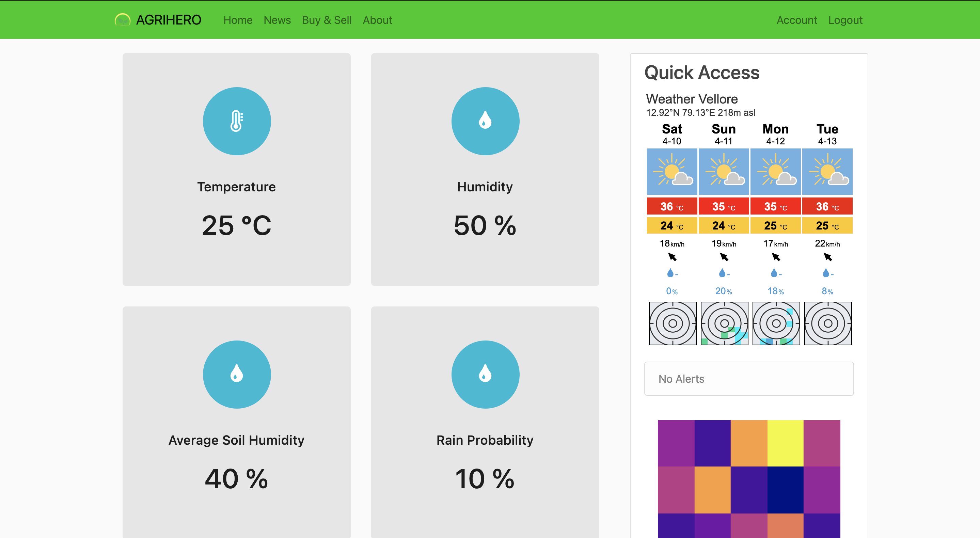Click droplet icon above Rain Probability
Screen dimensions: 980x538
485,374
